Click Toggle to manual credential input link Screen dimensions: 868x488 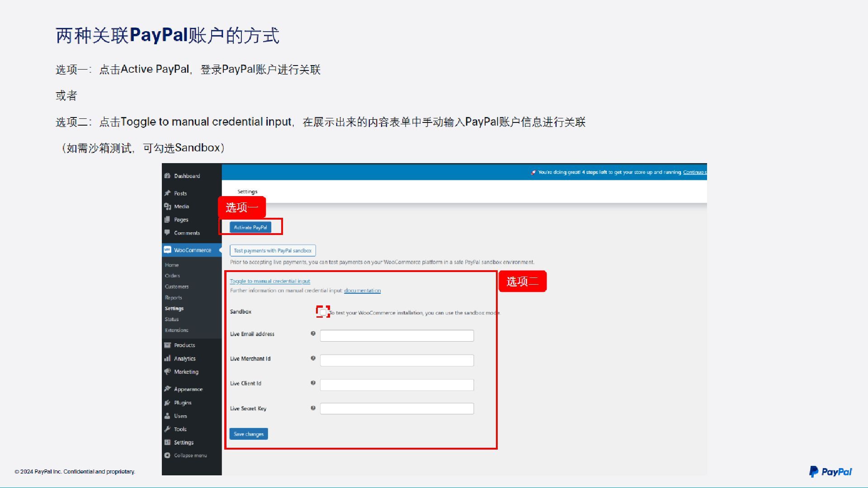[x=270, y=281]
